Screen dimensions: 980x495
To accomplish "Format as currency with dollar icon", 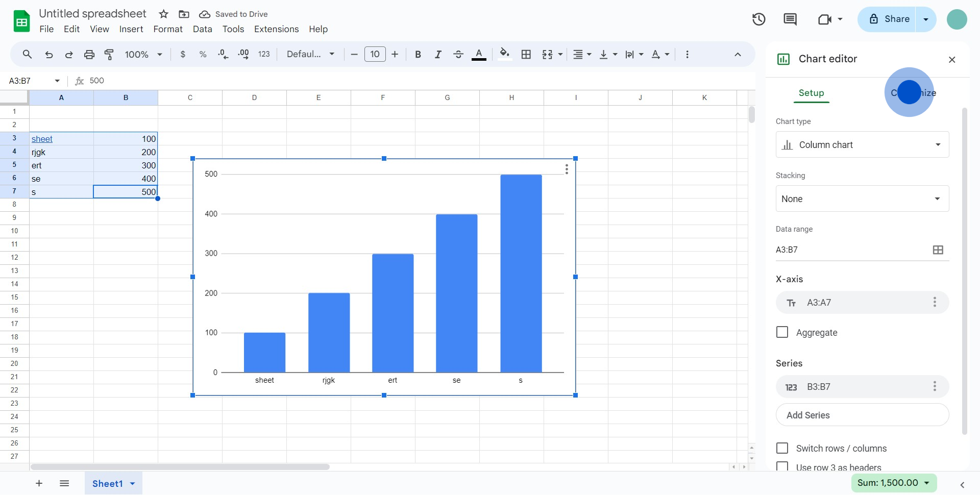I will tap(183, 54).
